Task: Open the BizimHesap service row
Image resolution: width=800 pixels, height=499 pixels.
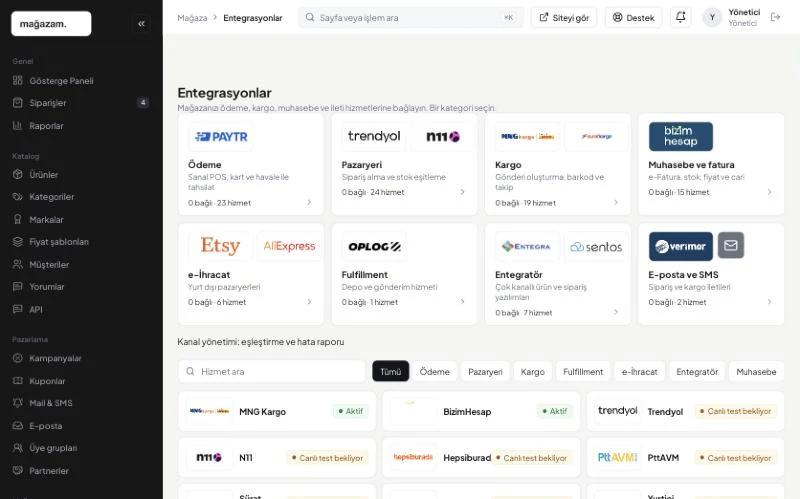Action: tap(481, 411)
